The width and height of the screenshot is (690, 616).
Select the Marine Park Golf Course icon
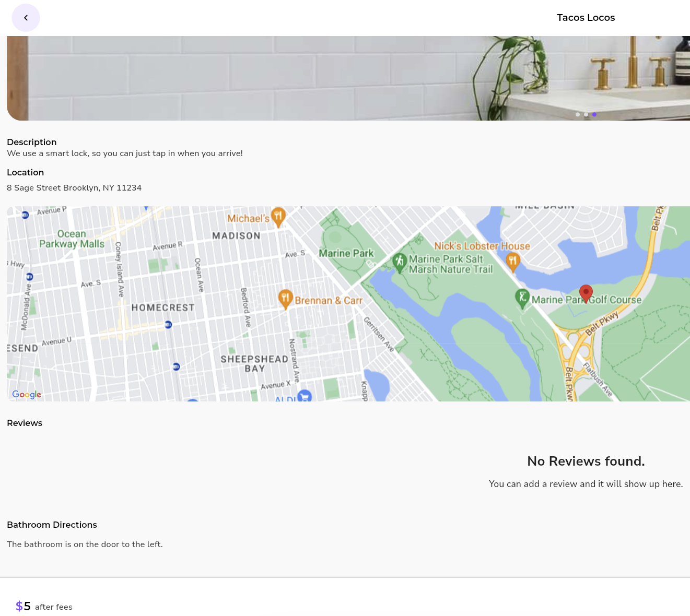click(x=522, y=298)
